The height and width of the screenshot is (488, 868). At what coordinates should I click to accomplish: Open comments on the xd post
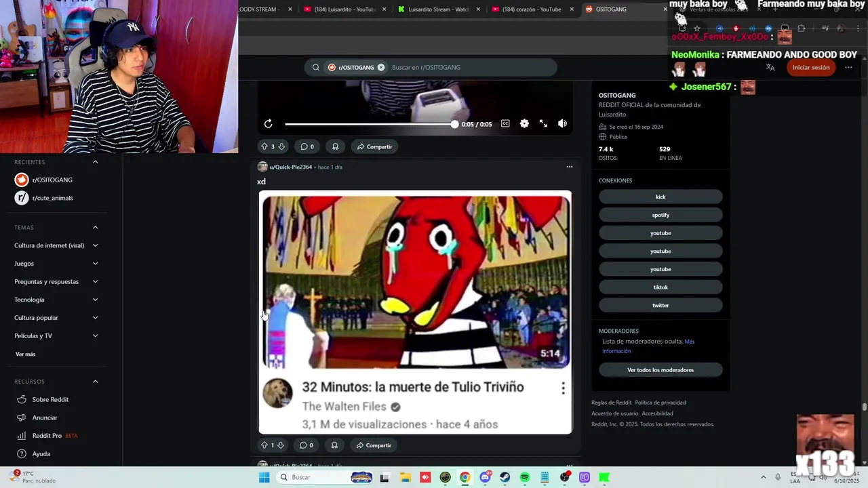pos(307,445)
